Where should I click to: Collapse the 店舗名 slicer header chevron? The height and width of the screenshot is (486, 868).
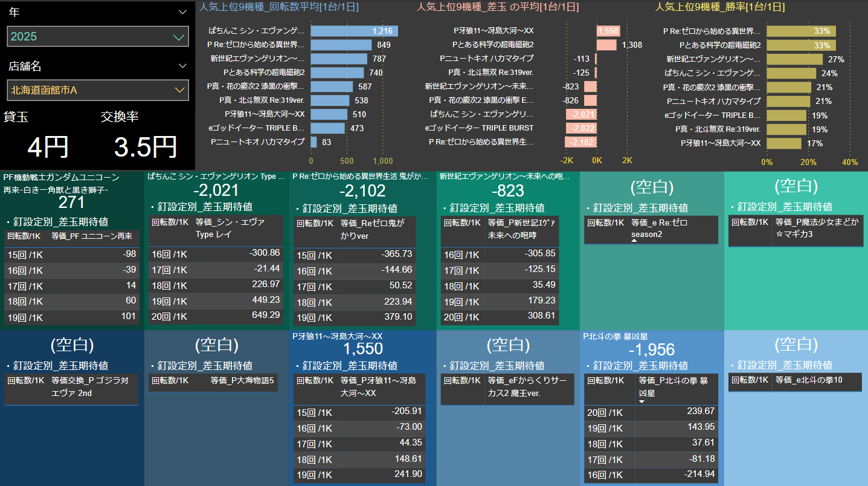coord(183,66)
